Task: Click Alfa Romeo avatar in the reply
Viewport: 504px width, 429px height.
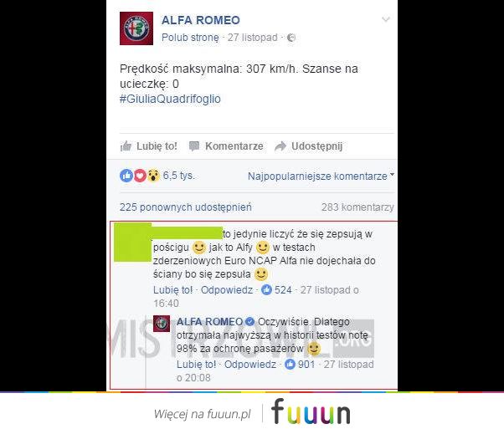Action: [162, 324]
